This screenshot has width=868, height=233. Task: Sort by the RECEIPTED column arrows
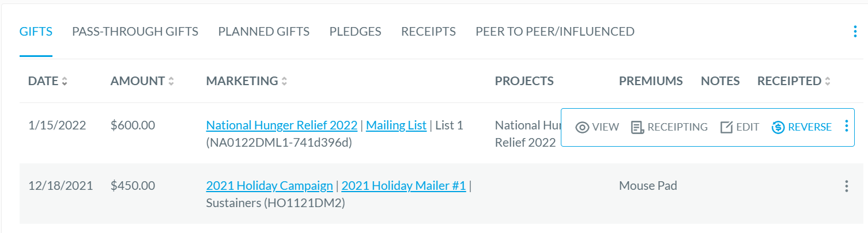[x=828, y=82]
